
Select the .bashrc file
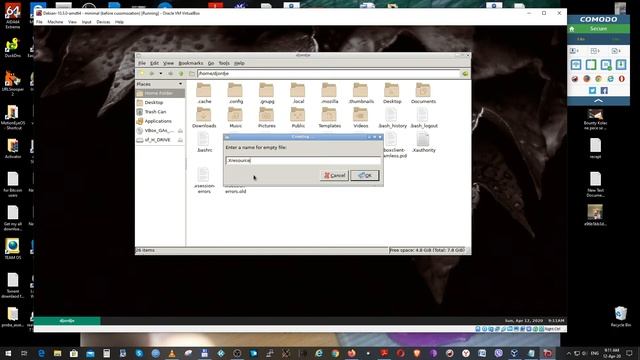pos(204,142)
